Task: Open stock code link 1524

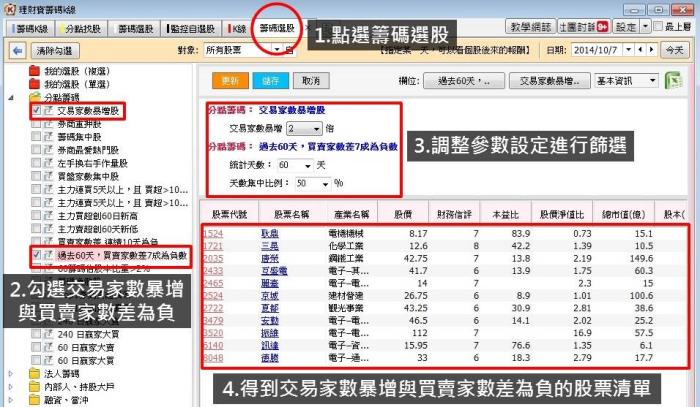Action: pyautogui.click(x=213, y=233)
